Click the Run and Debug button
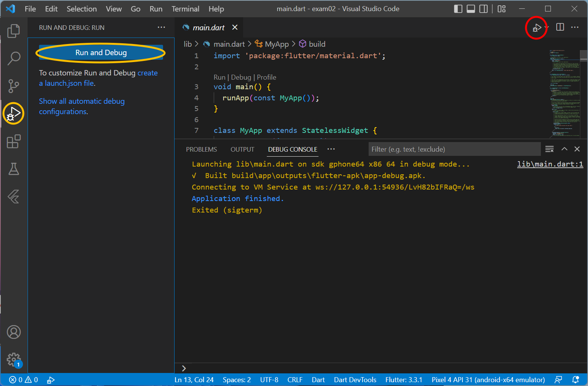This screenshot has width=588, height=386. pyautogui.click(x=101, y=52)
